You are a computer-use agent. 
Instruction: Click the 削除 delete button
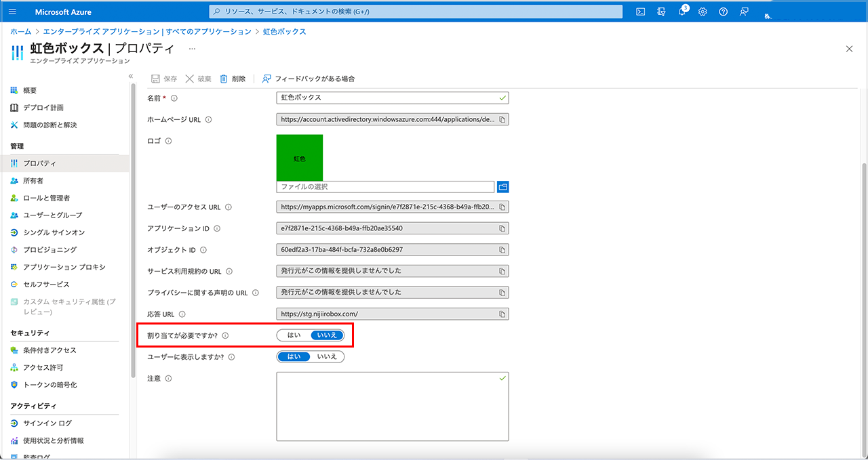pyautogui.click(x=233, y=79)
